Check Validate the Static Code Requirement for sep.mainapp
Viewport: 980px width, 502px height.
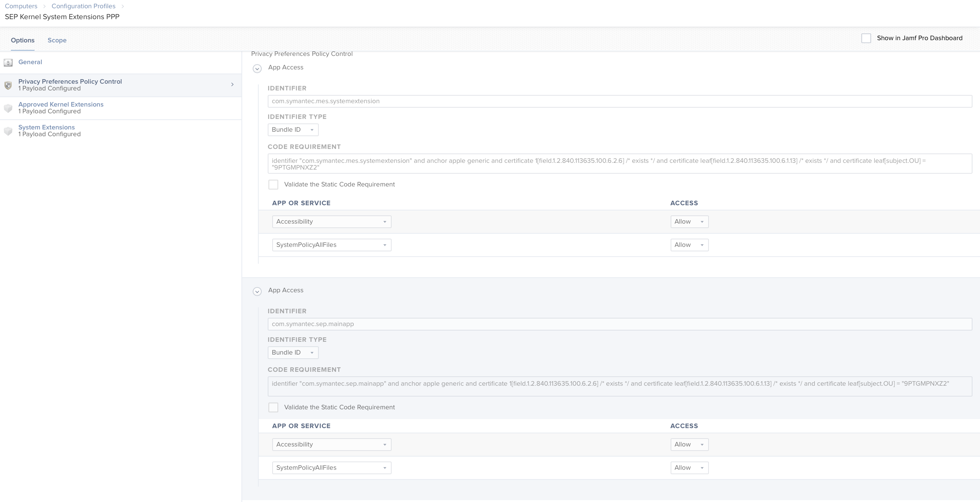click(x=273, y=407)
